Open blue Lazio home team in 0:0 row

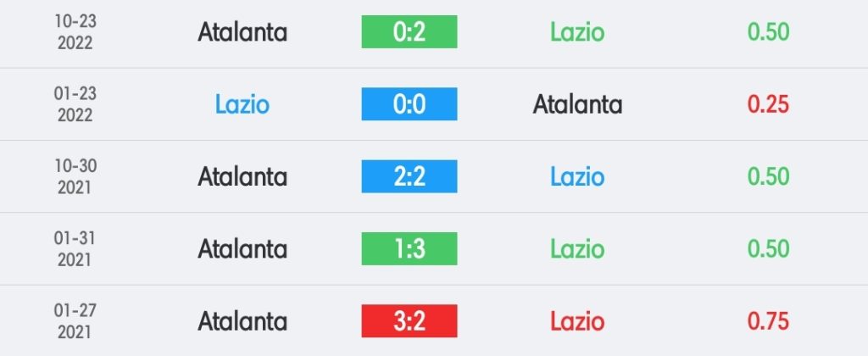[242, 104]
